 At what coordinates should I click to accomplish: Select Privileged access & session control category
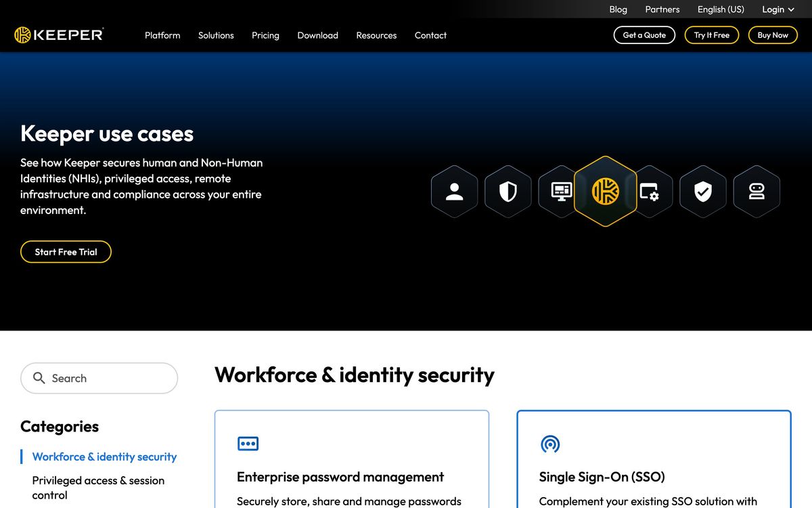99,488
